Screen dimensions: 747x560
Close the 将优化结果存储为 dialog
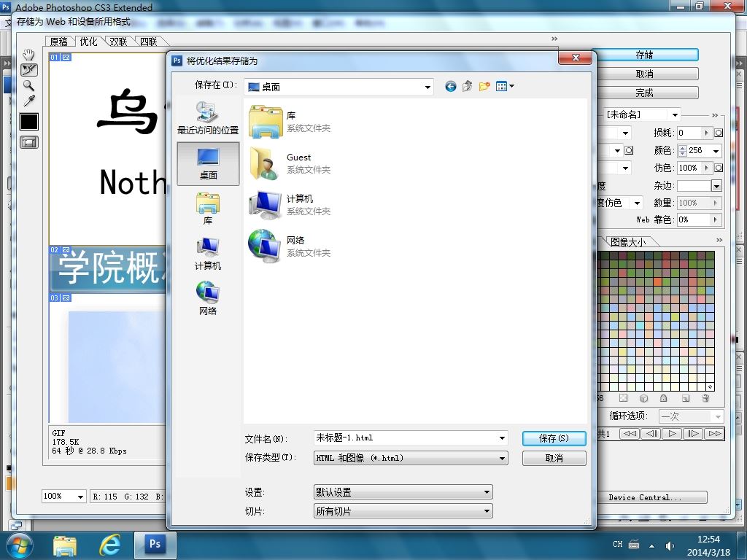coord(575,57)
